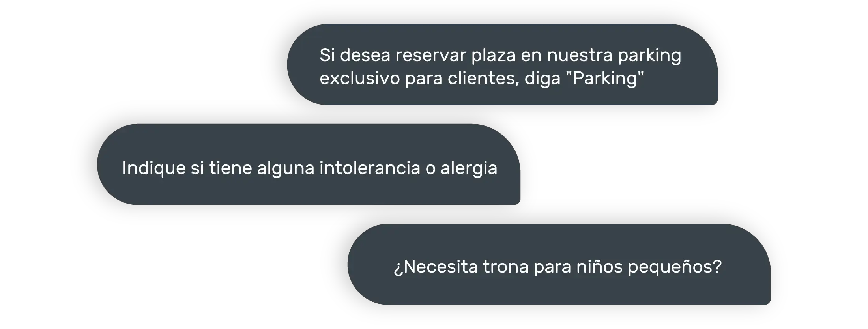868x329 pixels.
Task: Click the word "plaza"
Action: (x=494, y=56)
